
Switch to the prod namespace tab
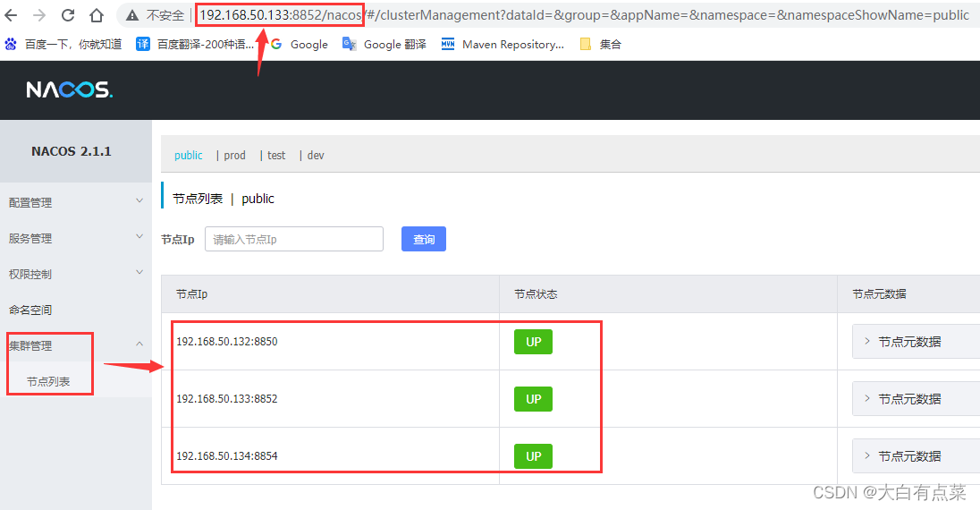tap(234, 155)
